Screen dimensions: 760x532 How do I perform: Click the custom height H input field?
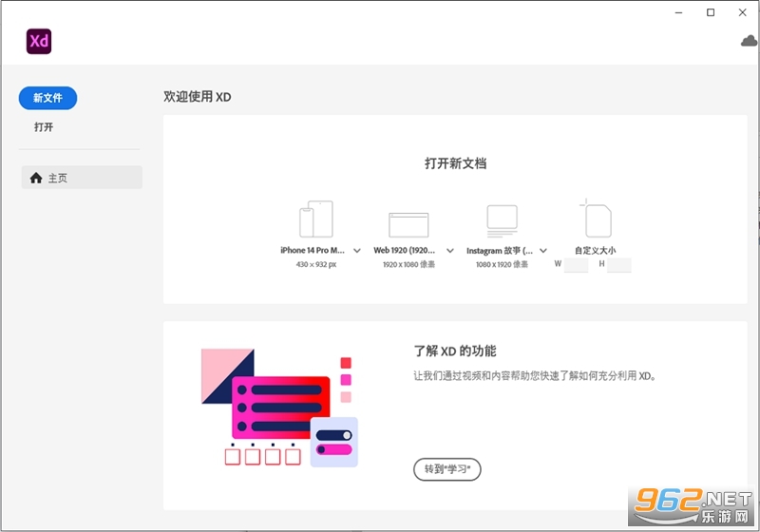619,264
